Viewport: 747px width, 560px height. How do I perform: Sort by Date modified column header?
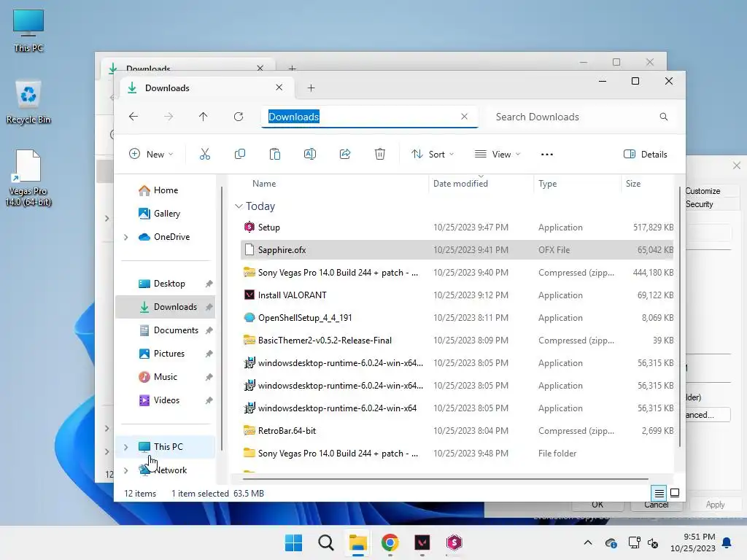pyautogui.click(x=460, y=183)
